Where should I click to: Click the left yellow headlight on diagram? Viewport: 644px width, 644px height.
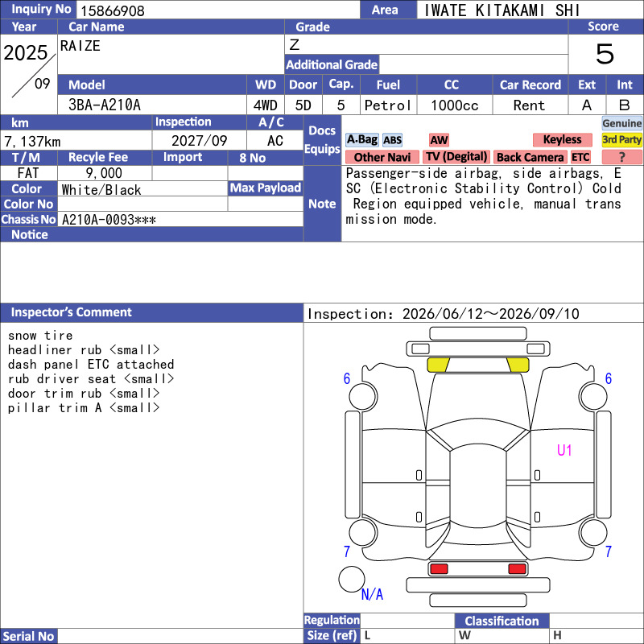438,365
